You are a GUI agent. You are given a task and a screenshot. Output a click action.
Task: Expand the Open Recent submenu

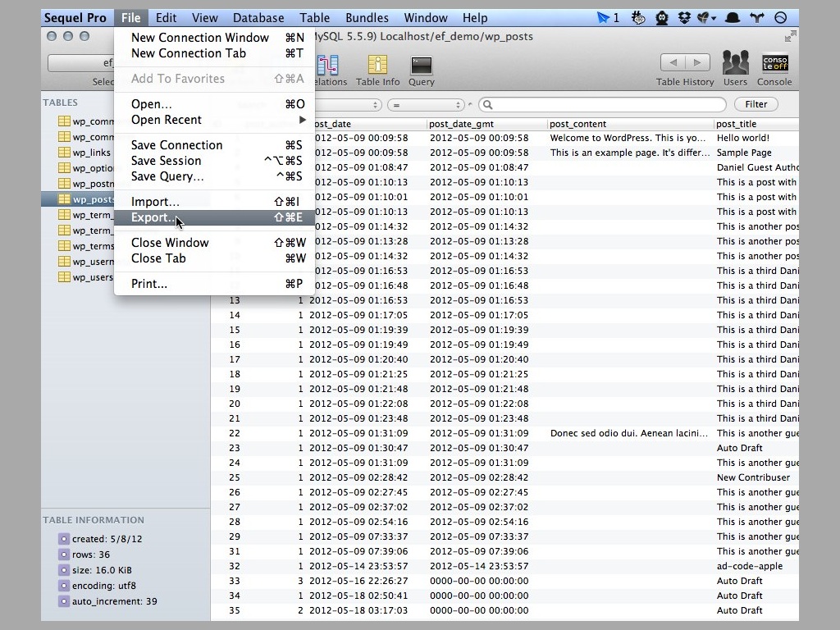215,120
